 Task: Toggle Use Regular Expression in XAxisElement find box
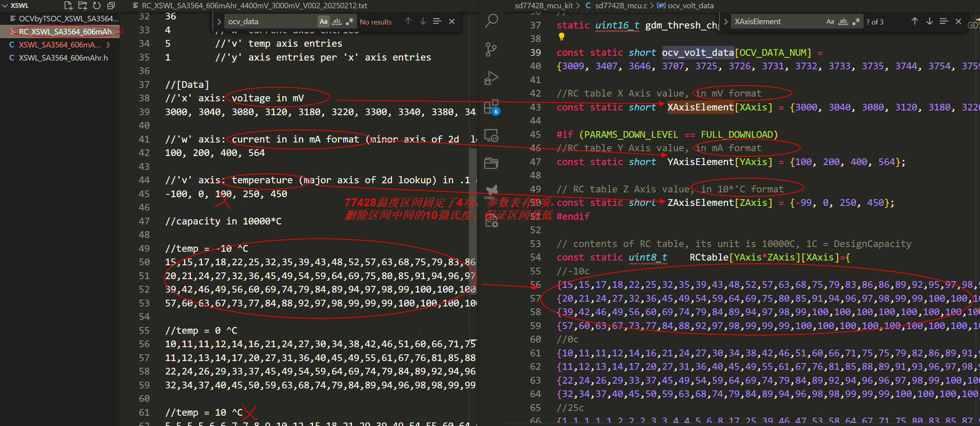pyautogui.click(x=856, y=21)
